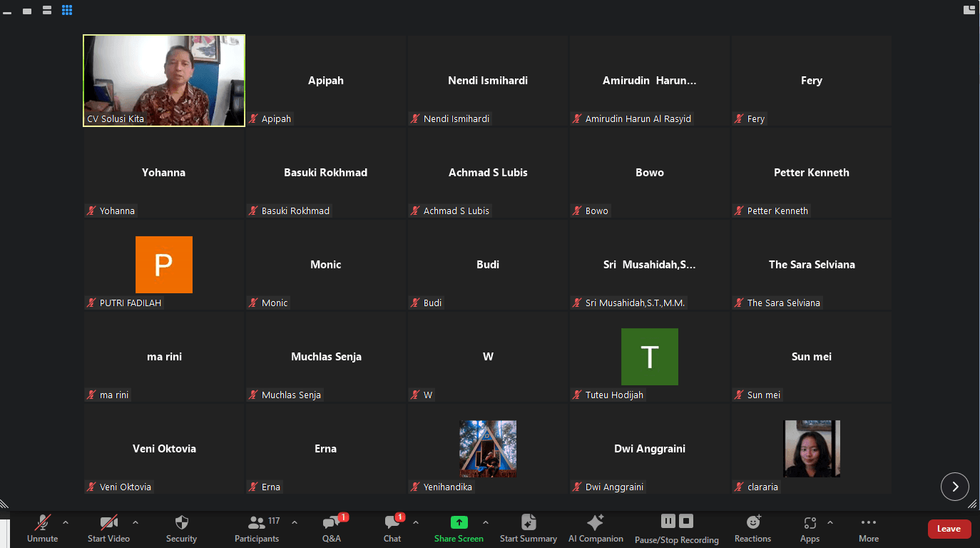Click the red Leave button

[949, 529]
